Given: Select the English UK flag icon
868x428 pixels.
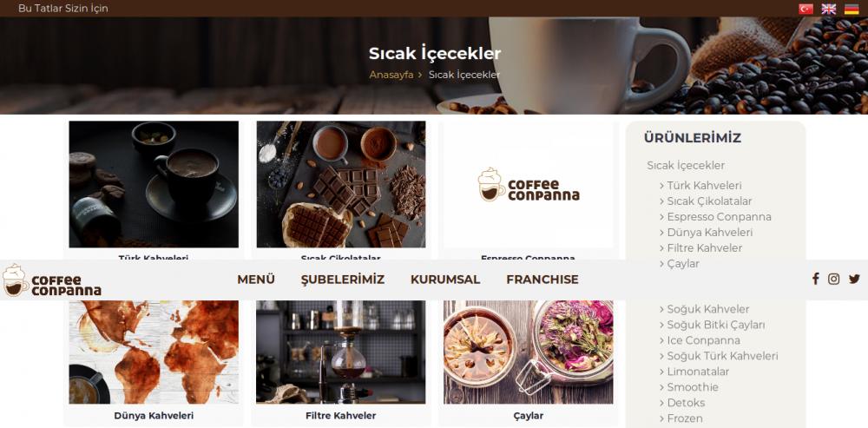Looking at the screenshot, I should coord(828,9).
